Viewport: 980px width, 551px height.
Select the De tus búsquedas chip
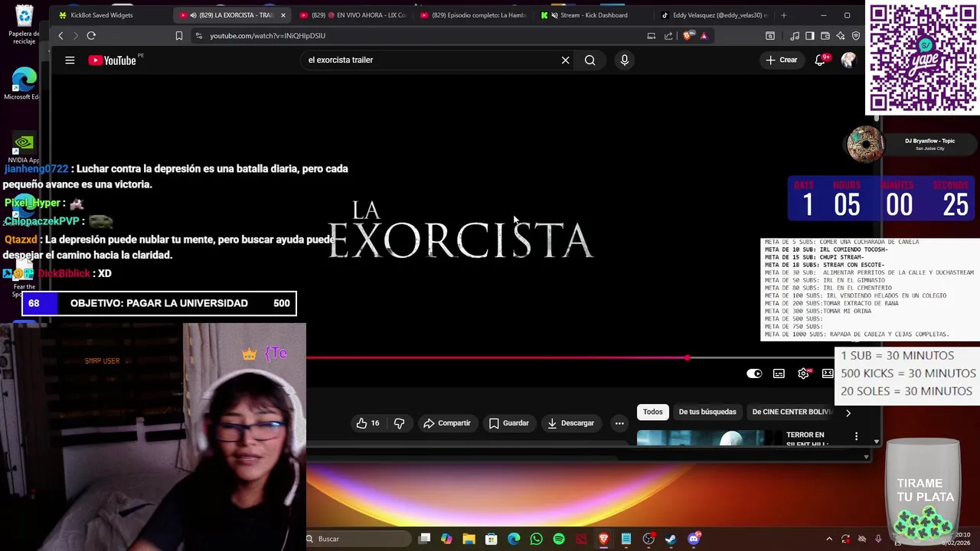pyautogui.click(x=707, y=412)
